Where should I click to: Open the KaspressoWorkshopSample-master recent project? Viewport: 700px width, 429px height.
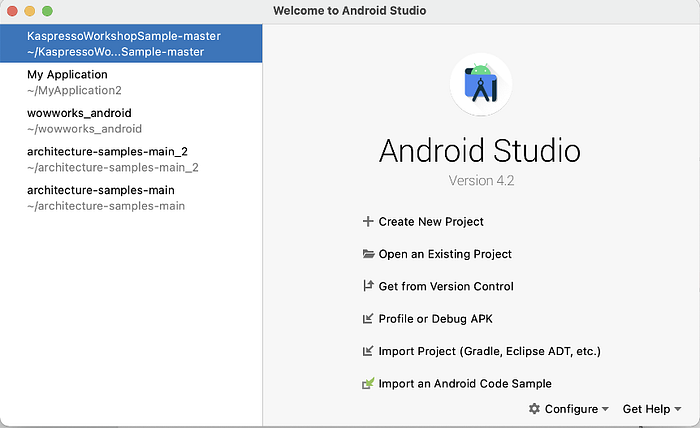tap(131, 44)
